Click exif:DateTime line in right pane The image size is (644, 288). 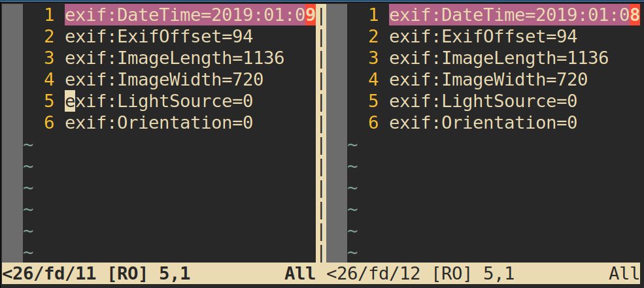click(509, 15)
